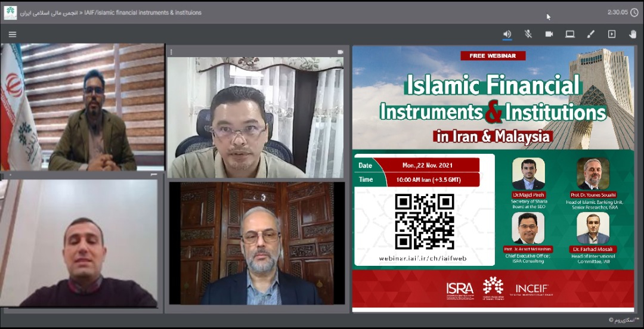Click the media play share icon
Screen dimensions: 644x329
(612, 34)
